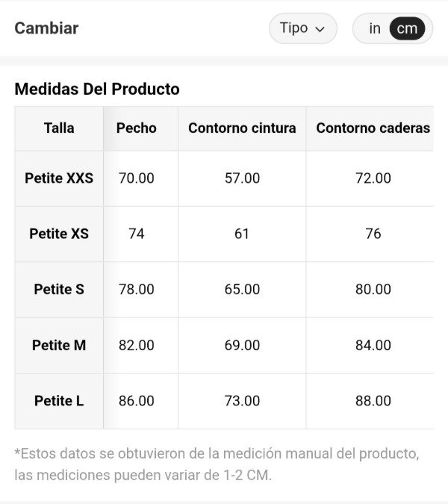Click the Tipo chevron arrow
Image resolution: width=448 pixels, height=504 pixels.
pyautogui.click(x=320, y=30)
